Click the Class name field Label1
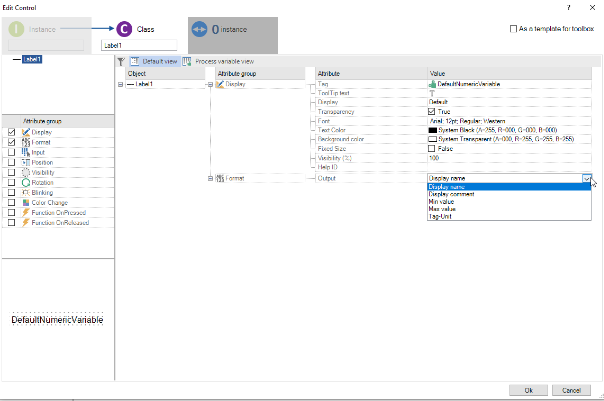 139,45
